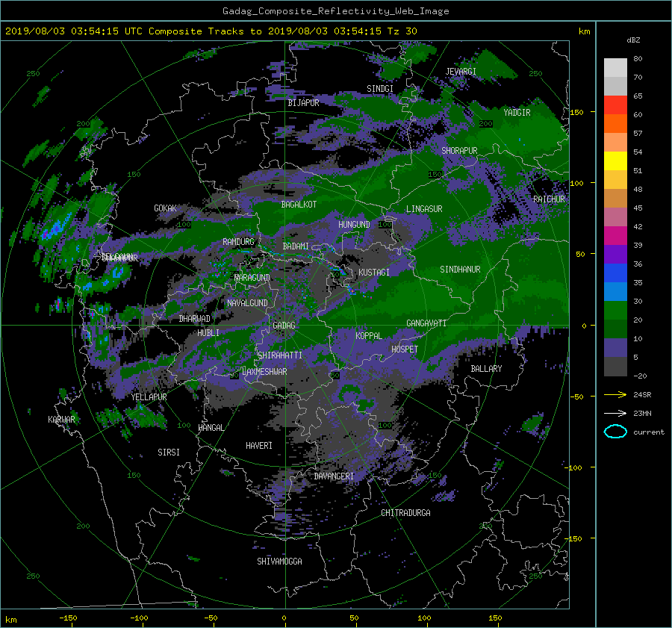The height and width of the screenshot is (628, 672).
Task: Click the 'GADAG' radar center label
Action: coord(284,326)
